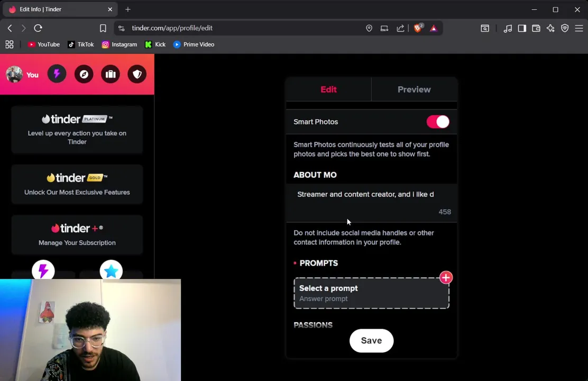Screen dimensions: 588x381
Task: Open the Prime Video bookmark
Action: point(194,44)
